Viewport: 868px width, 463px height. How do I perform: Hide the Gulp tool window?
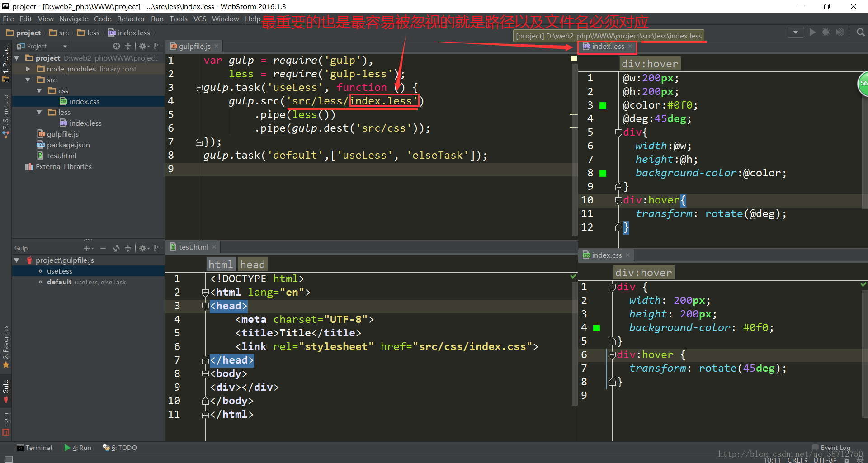pos(157,248)
